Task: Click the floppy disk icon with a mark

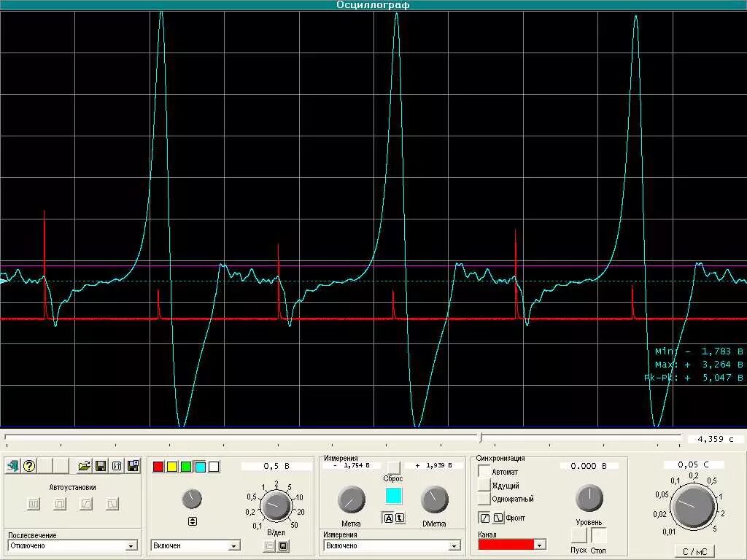Action: tap(133, 466)
